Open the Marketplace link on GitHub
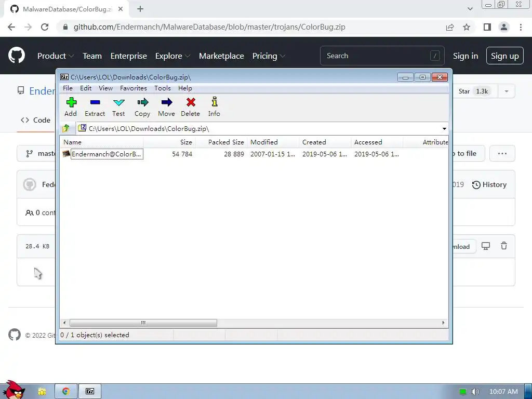Image resolution: width=532 pixels, height=399 pixels. tap(221, 56)
